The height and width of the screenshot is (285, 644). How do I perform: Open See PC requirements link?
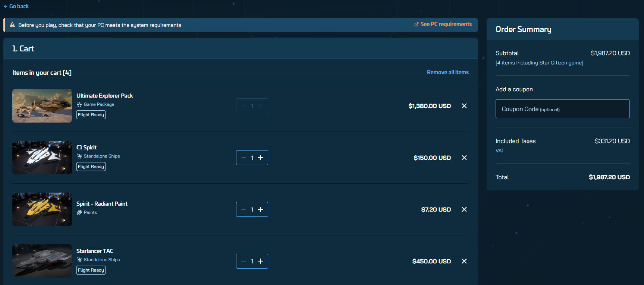[x=443, y=24]
